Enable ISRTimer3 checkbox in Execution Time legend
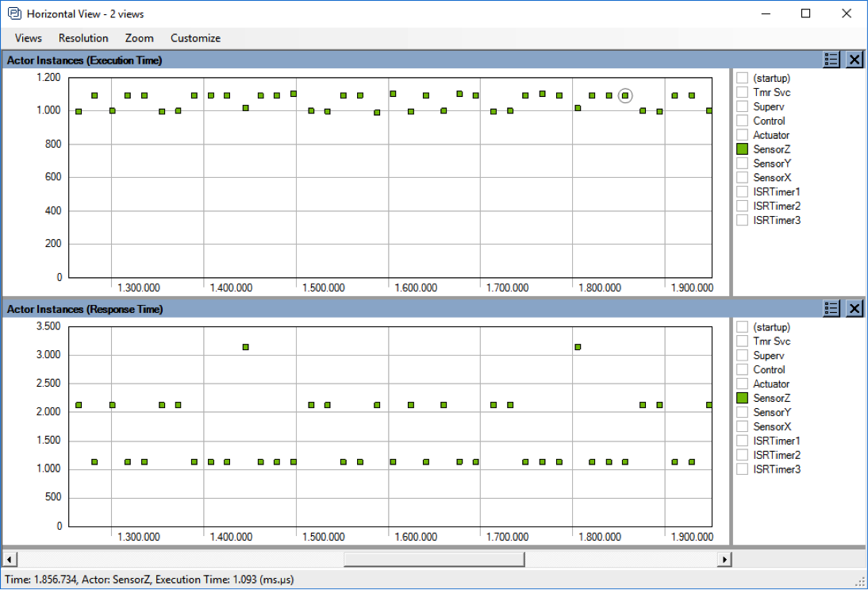Screen dimensions: 868x590 (x=743, y=220)
